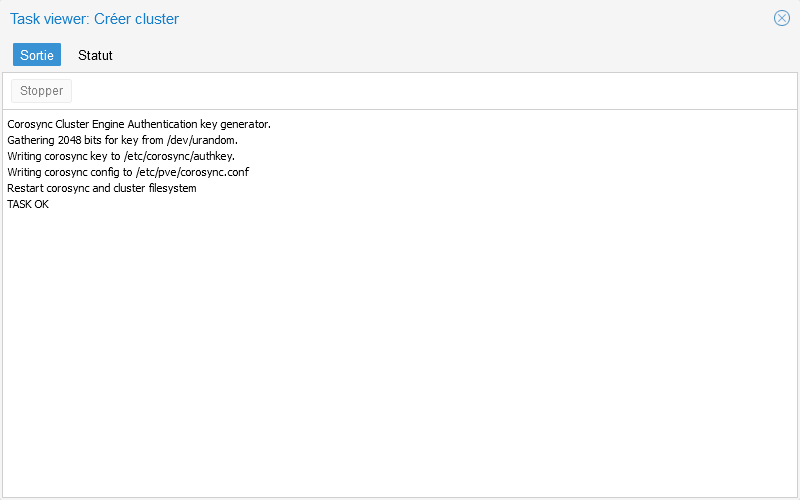Click the "Writing corosync config" log text
Screen dimensions: 800x500
tap(64, 172)
